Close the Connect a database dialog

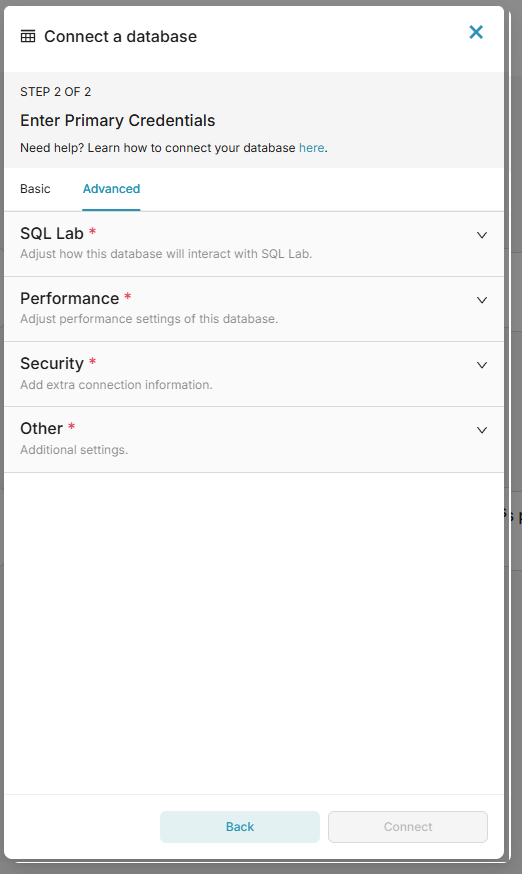(x=476, y=32)
